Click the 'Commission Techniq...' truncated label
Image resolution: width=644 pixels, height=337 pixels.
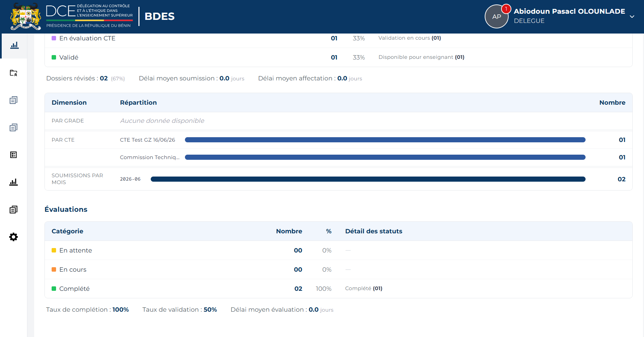coord(150,157)
